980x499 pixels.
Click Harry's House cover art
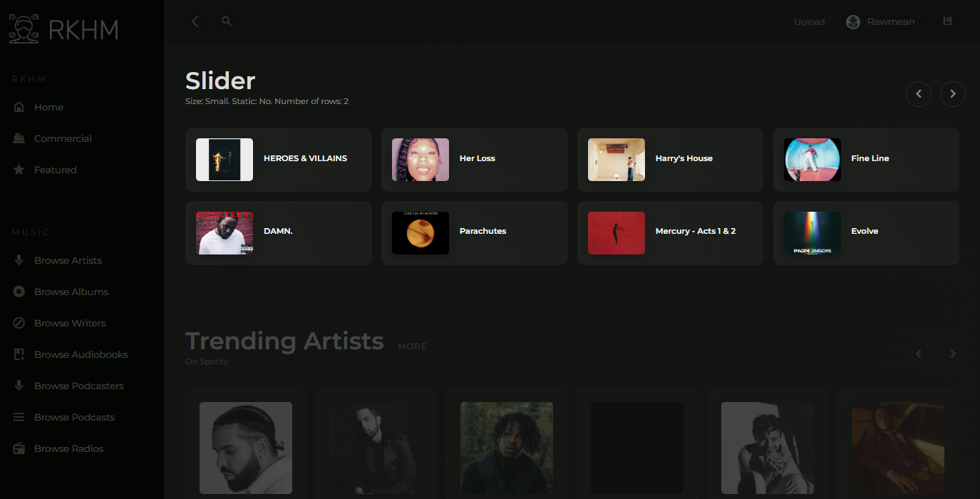tap(617, 160)
